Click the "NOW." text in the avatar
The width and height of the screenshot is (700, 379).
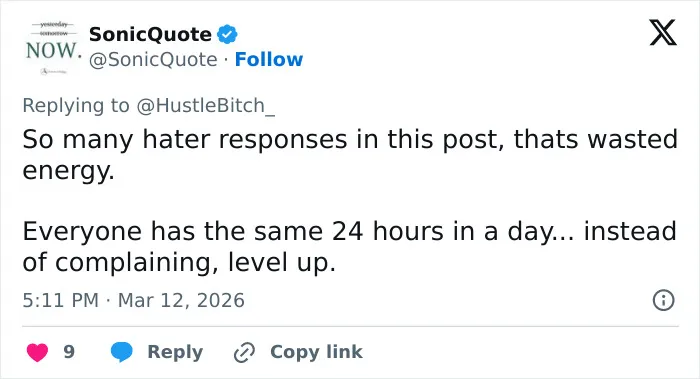(54, 50)
